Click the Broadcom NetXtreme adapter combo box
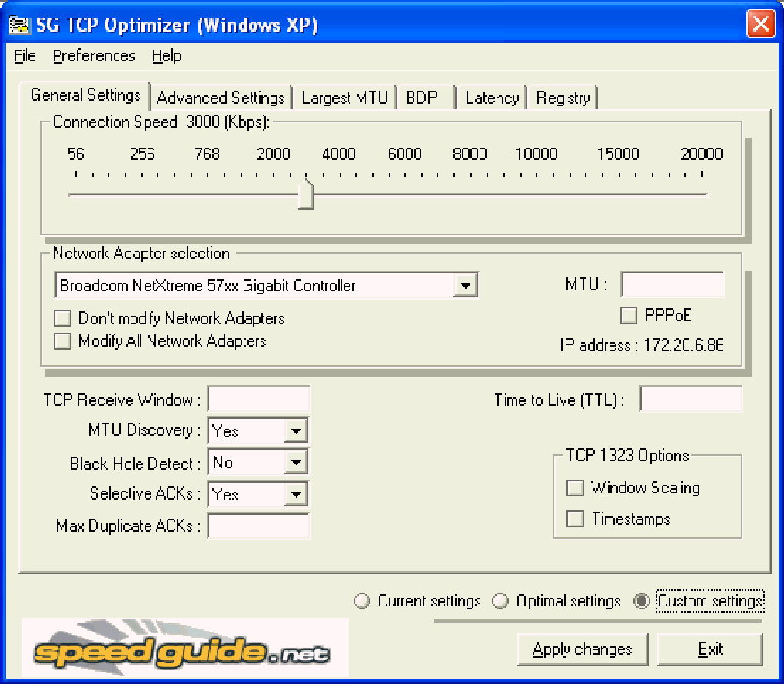This screenshot has width=784, height=684. coord(266,285)
